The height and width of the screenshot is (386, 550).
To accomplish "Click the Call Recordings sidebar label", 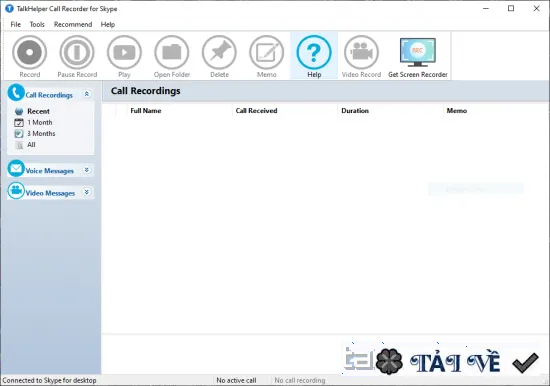I will coord(49,95).
